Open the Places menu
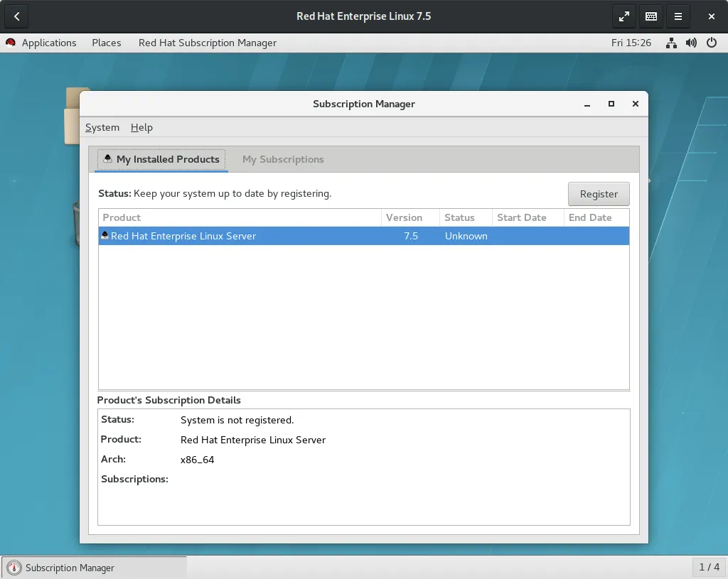728x579 pixels. click(107, 43)
